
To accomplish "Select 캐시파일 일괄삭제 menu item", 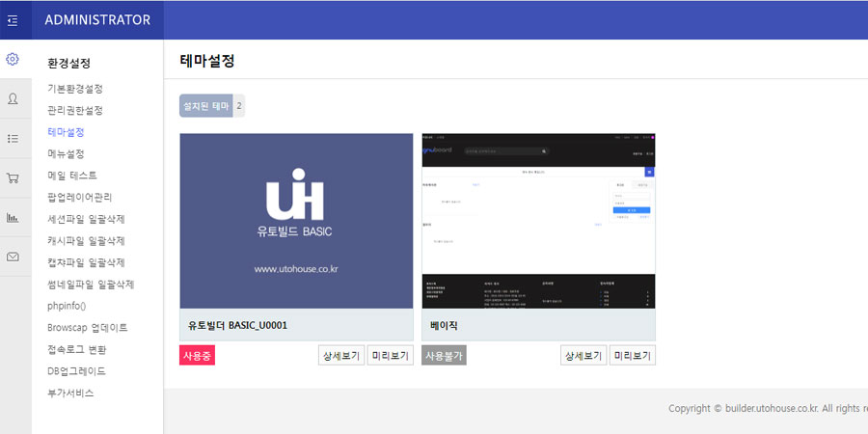I will 86,241.
